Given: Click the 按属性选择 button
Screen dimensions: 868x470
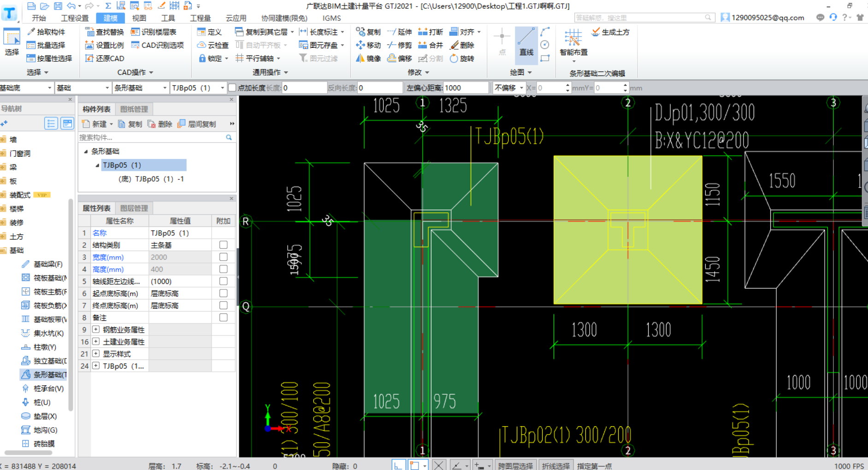Looking at the screenshot, I should point(49,59).
